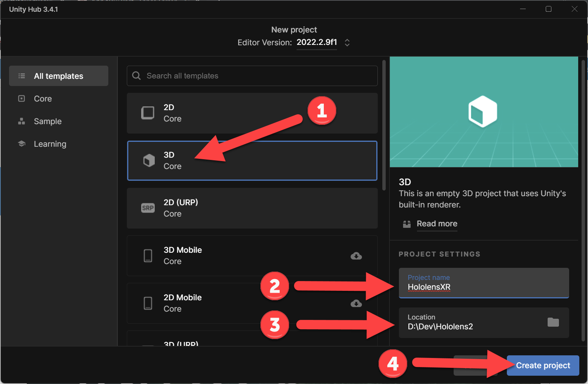Select the All templates category
Viewport: 588px width, 384px height.
click(x=58, y=76)
